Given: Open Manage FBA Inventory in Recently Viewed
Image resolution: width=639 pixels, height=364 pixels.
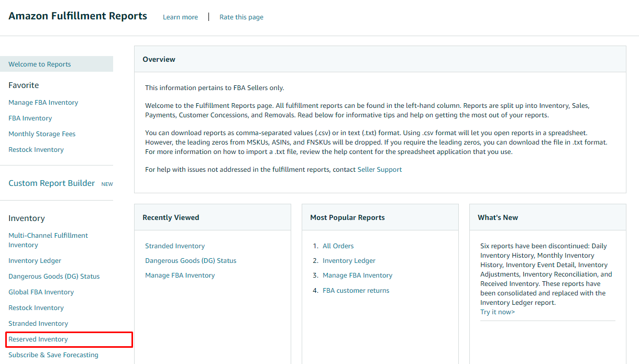Looking at the screenshot, I should 180,275.
